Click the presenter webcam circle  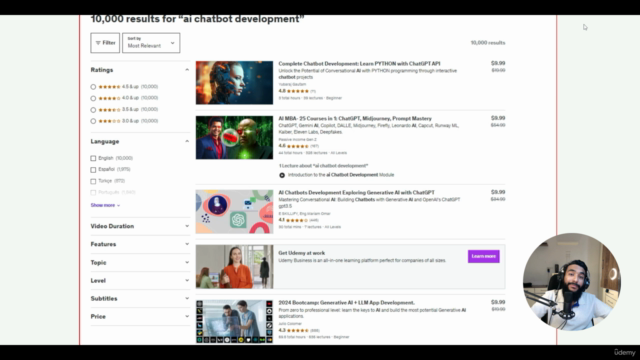click(x=572, y=282)
